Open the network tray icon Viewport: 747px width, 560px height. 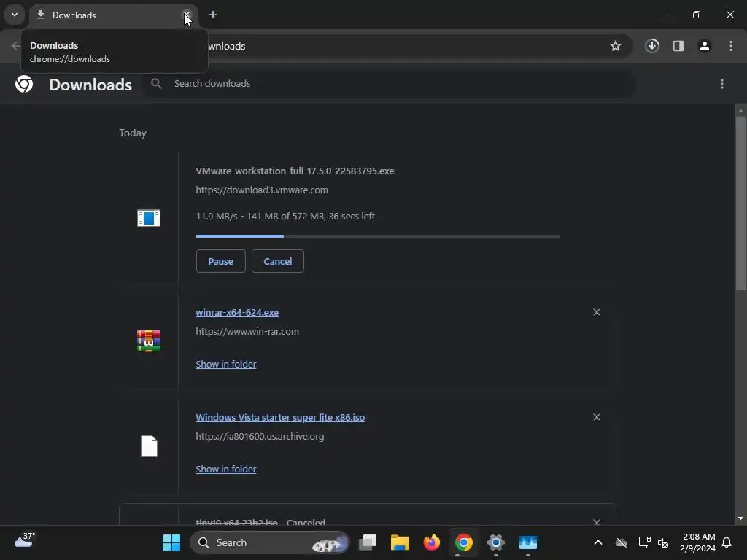644,542
